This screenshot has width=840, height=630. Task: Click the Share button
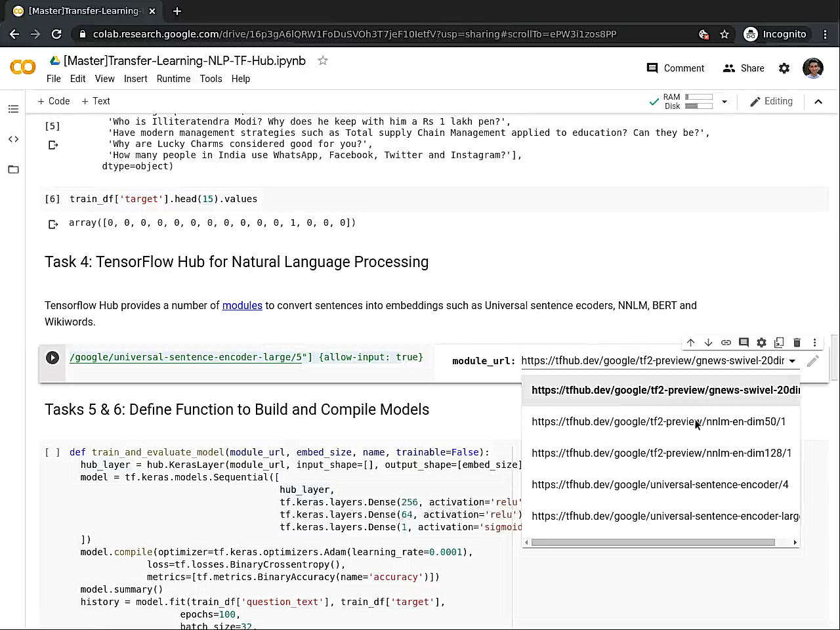(744, 68)
